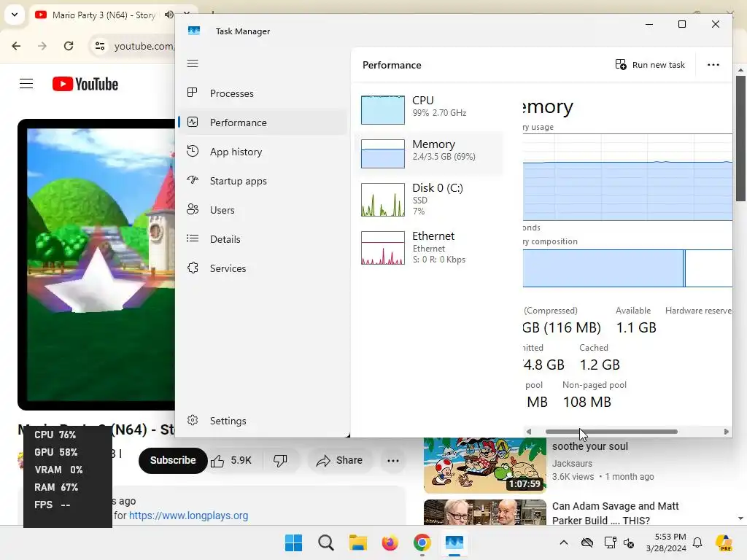This screenshot has width=747, height=560.
Task: Click Run new task button
Action: tap(650, 65)
